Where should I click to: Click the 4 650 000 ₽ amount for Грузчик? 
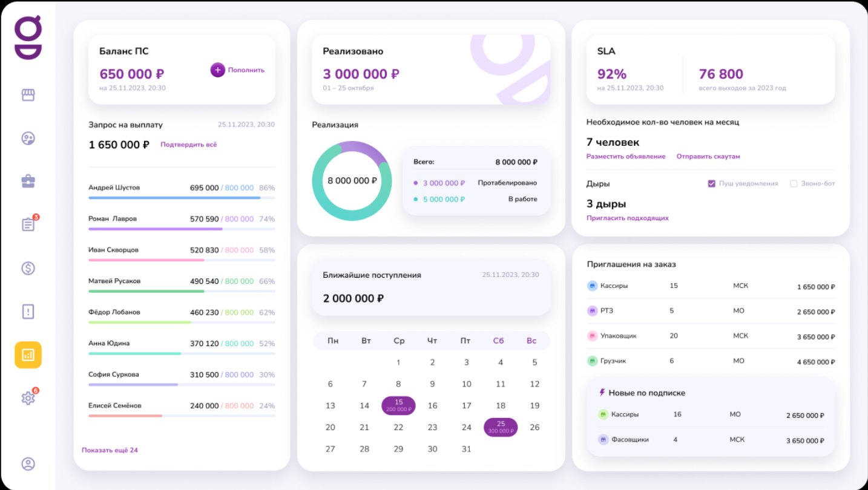tap(816, 362)
